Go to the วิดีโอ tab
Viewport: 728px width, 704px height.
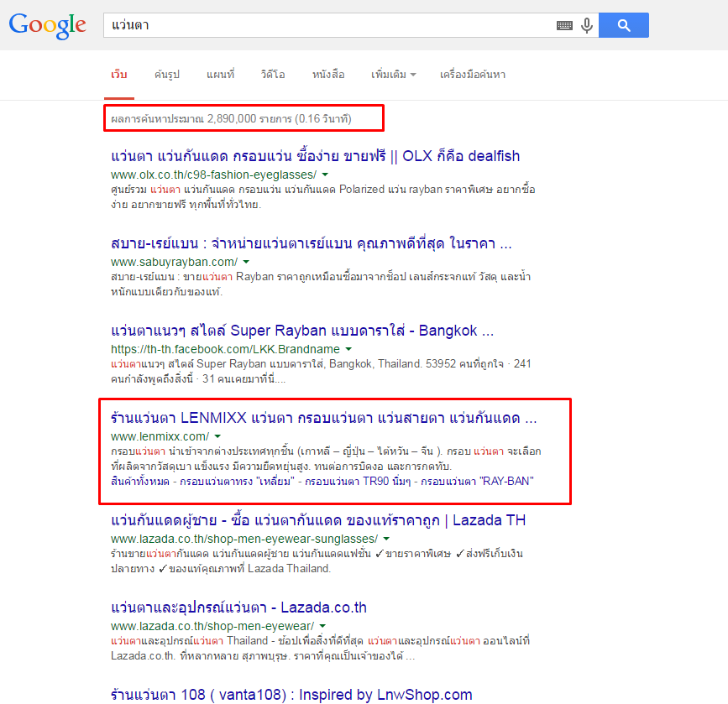[273, 75]
